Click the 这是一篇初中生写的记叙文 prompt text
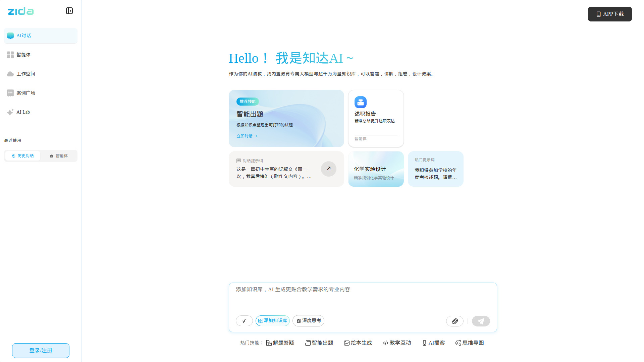 coord(274,173)
